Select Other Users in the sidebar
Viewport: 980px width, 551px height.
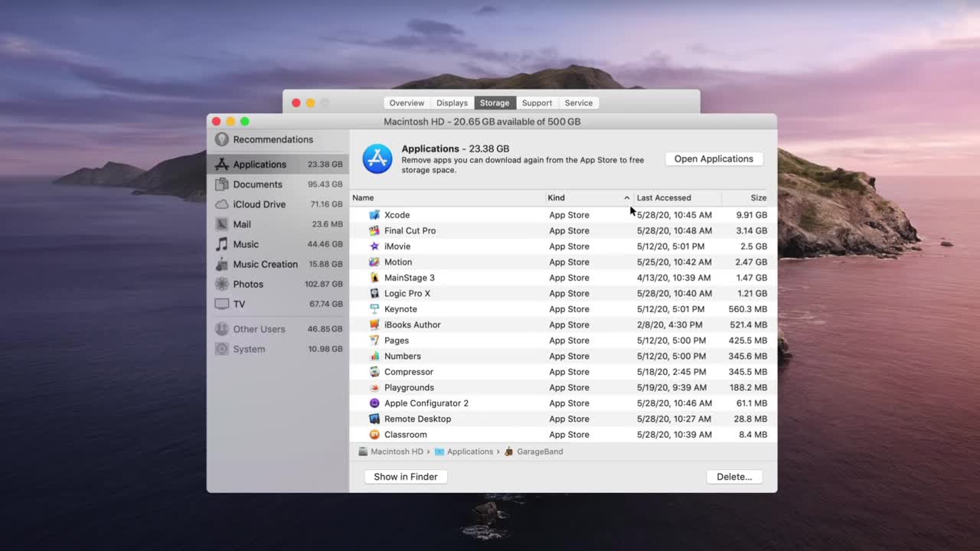[278, 329]
